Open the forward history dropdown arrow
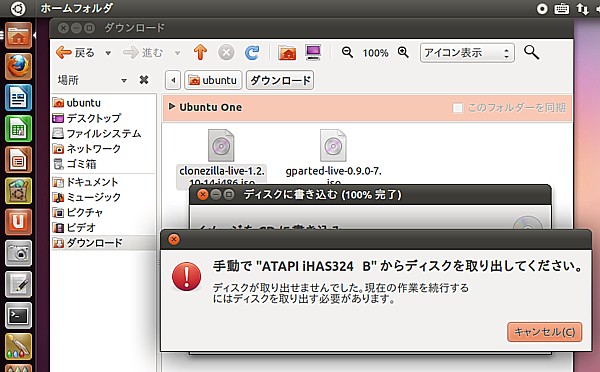600x372 pixels. point(177,53)
